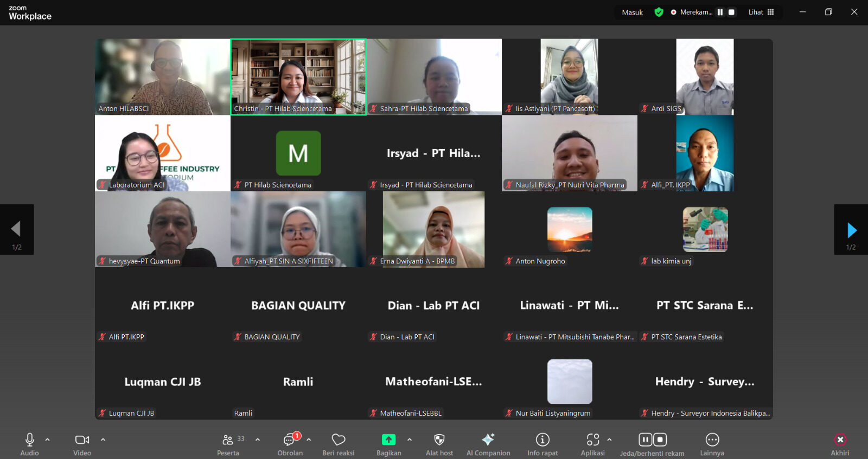Click the Zoom Workplace logo
The image size is (868, 459).
pyautogui.click(x=30, y=12)
